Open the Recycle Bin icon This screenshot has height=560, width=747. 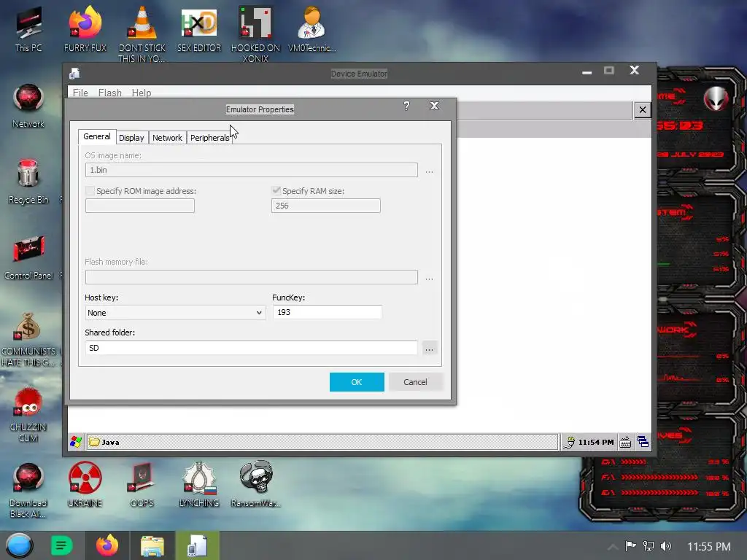coord(28,182)
